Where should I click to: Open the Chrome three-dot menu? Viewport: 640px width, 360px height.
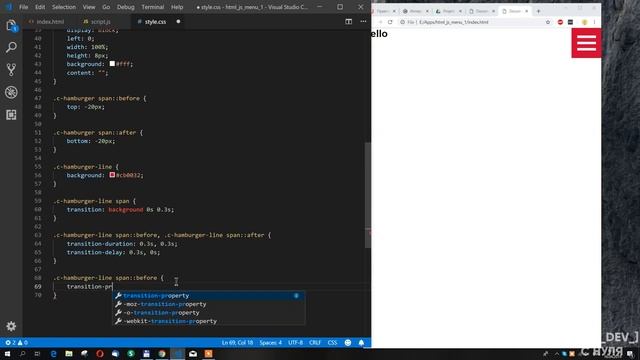(x=594, y=22)
